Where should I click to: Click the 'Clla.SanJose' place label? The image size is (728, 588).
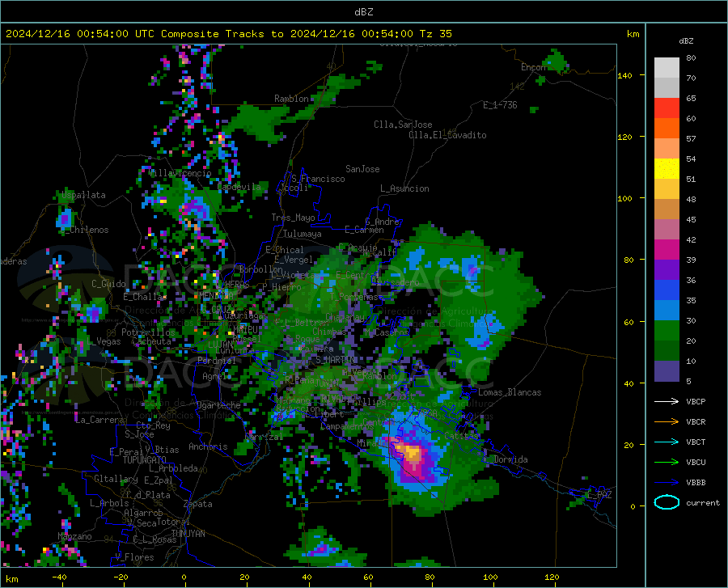[403, 125]
